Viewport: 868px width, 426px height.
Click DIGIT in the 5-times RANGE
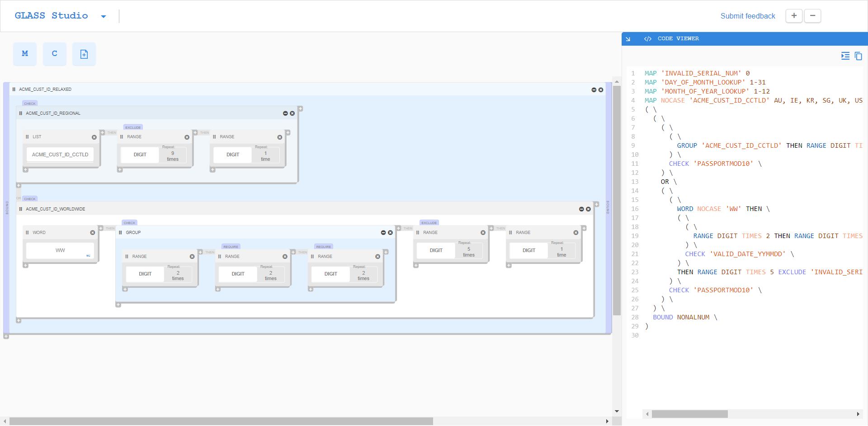436,250
